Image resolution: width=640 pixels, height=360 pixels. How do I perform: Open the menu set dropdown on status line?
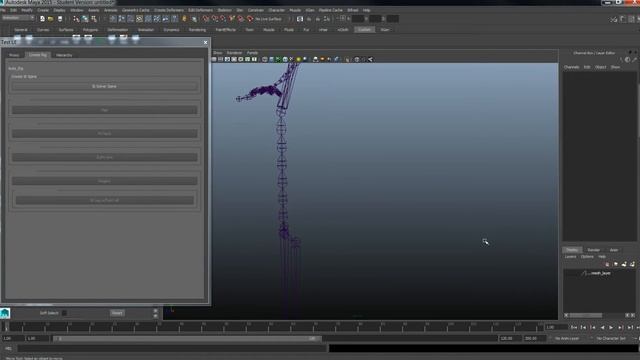coord(18,18)
